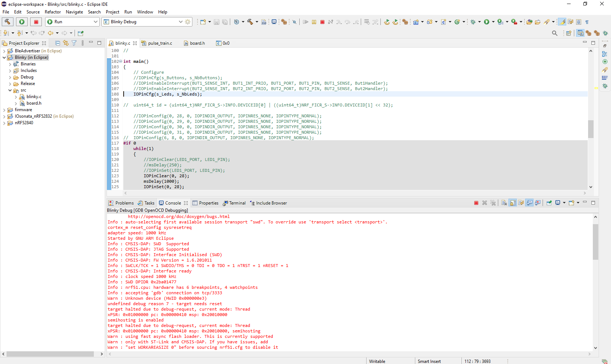The height and width of the screenshot is (364, 611).
Task: Click the openocd.org bugs.html link
Action: tap(179, 217)
